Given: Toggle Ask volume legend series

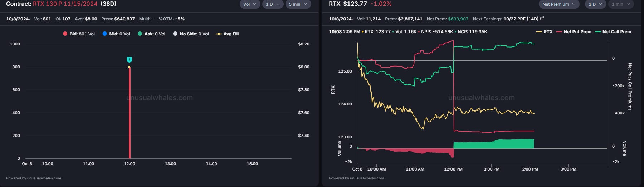Looking at the screenshot, I should click(x=151, y=34).
